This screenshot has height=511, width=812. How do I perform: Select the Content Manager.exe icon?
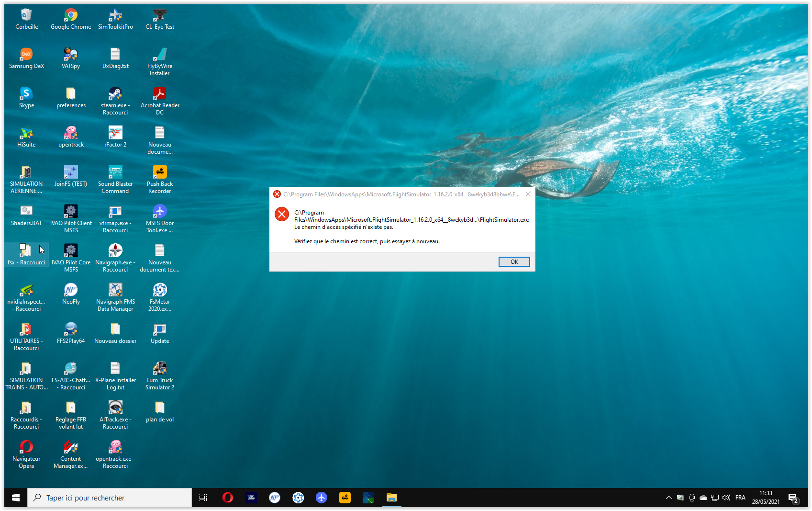point(71,454)
